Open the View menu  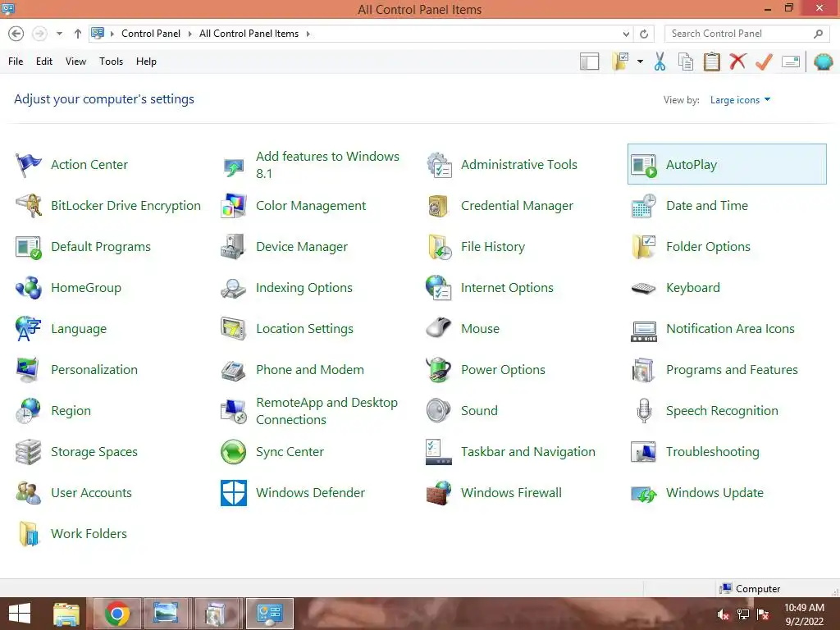point(75,62)
